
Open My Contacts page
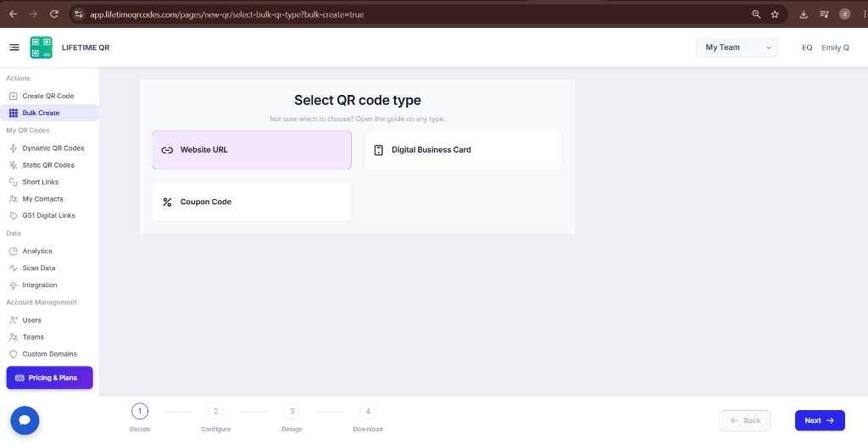[x=49, y=199]
